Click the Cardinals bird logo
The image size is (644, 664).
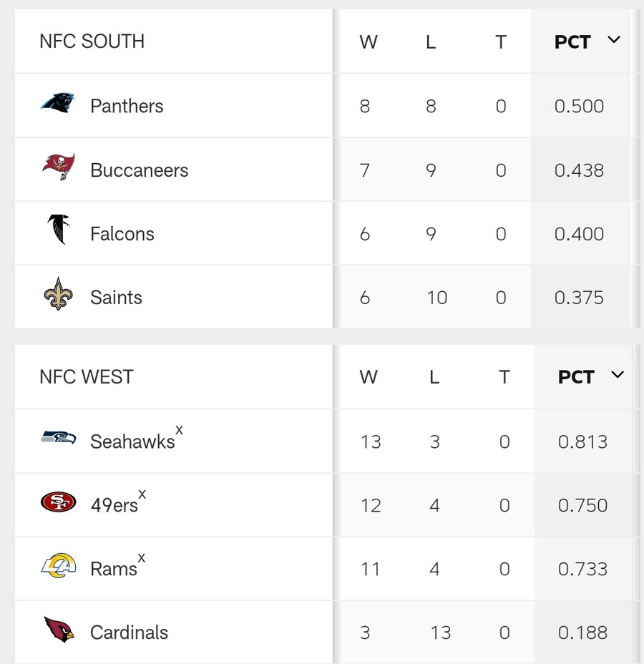pos(57,632)
